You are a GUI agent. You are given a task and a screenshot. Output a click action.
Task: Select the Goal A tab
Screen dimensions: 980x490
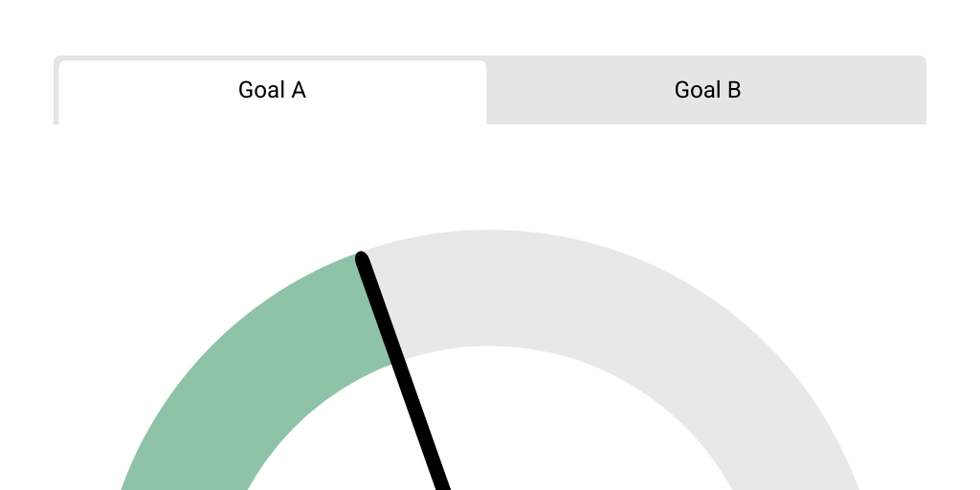[x=272, y=91]
